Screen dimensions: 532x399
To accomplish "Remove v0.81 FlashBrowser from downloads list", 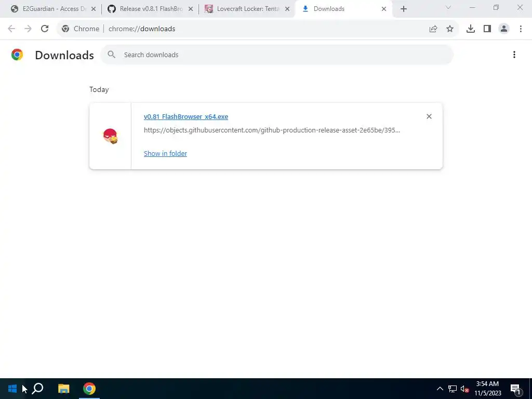I will tap(429, 116).
